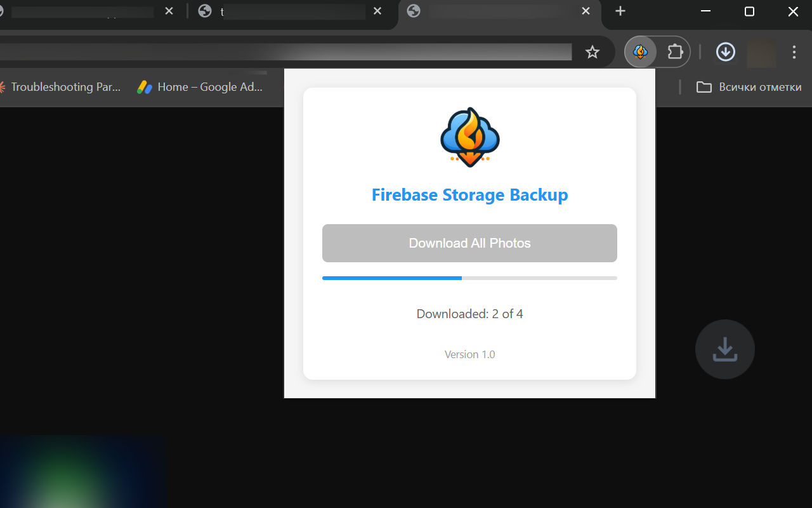Click the Firebase cloud flame logo
Viewport: 812px width, 508px height.
tap(470, 137)
